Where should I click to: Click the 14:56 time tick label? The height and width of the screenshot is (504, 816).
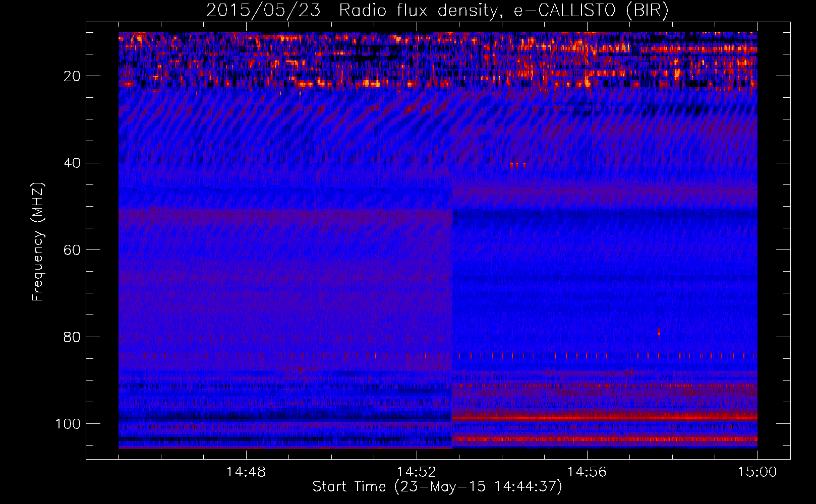(587, 472)
